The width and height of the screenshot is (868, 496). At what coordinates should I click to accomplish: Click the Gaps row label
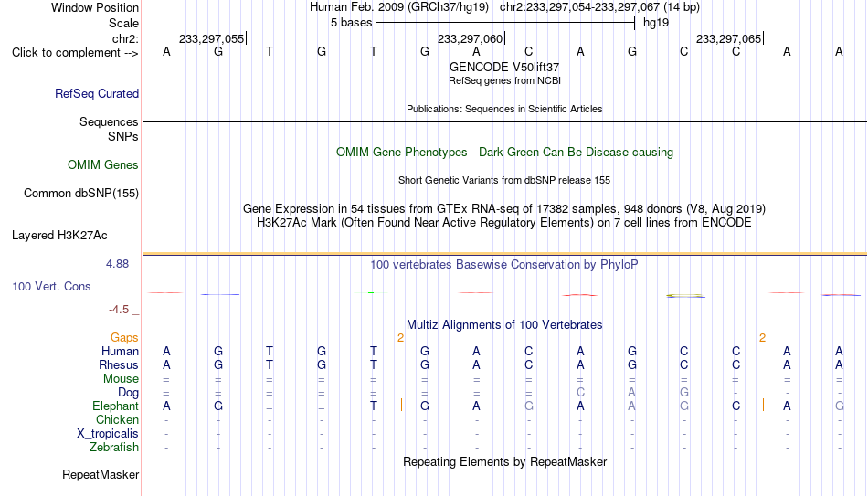click(124, 338)
